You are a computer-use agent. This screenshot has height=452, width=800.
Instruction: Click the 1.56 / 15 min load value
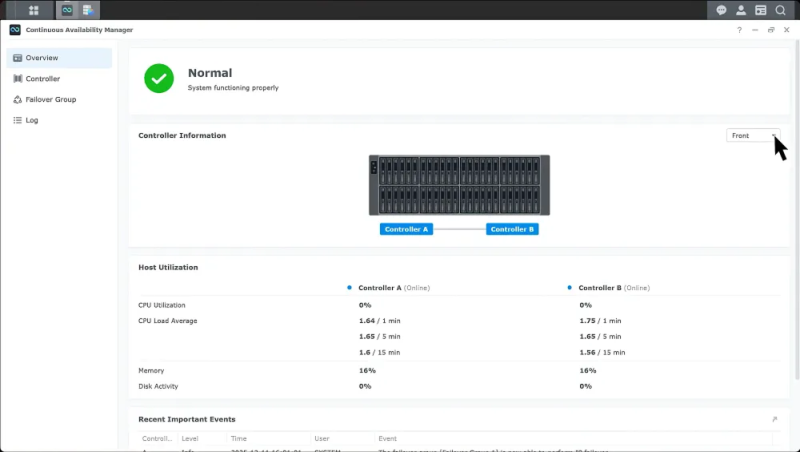point(602,353)
